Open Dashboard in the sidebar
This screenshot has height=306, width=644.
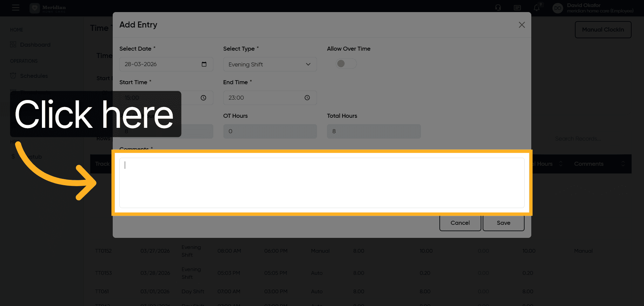point(35,45)
